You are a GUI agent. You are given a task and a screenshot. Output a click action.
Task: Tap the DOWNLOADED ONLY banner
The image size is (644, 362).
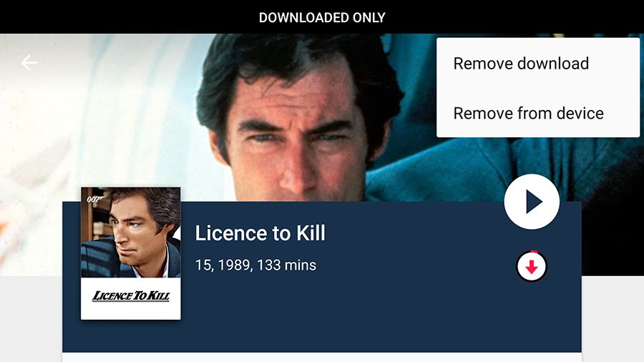[x=322, y=17]
